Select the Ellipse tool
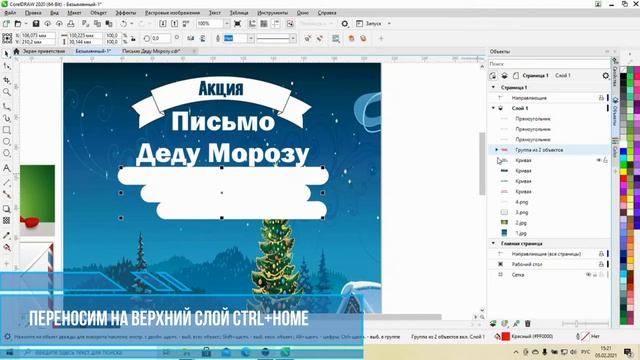The width and height of the screenshot is (640, 360). click(x=7, y=142)
